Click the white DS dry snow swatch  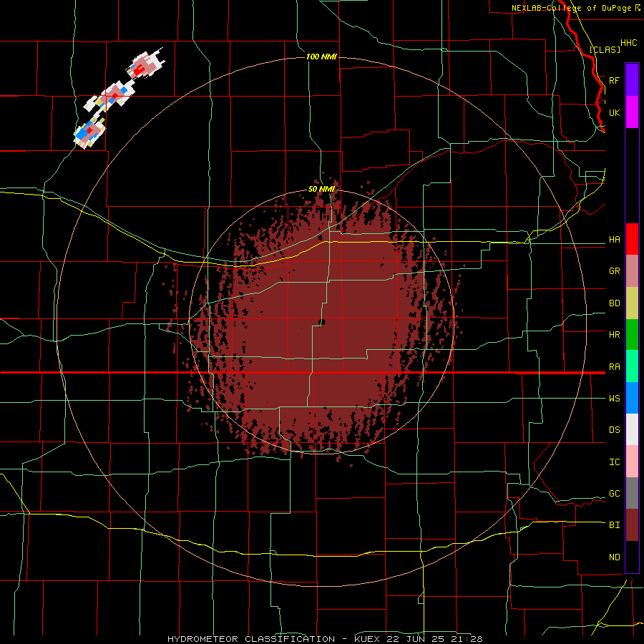pos(632,429)
